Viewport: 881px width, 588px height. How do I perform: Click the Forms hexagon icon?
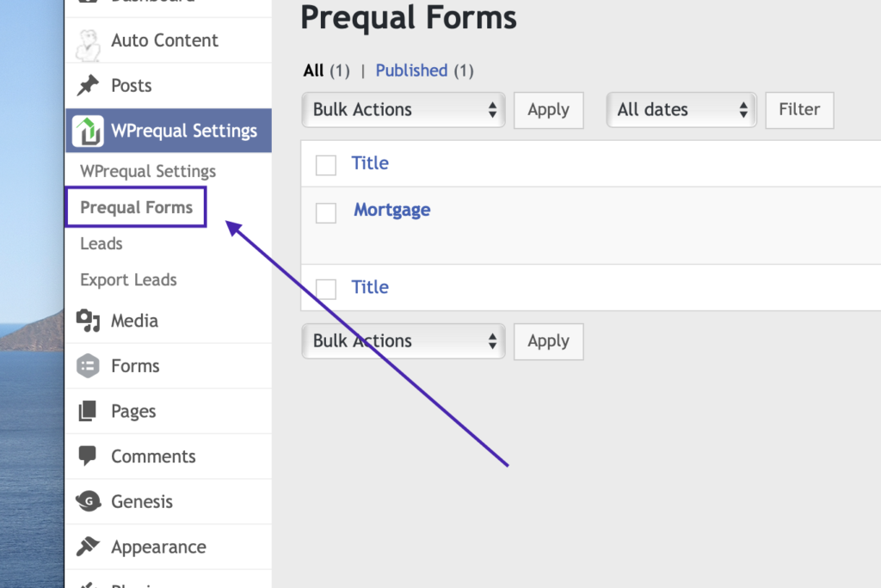[x=88, y=366]
